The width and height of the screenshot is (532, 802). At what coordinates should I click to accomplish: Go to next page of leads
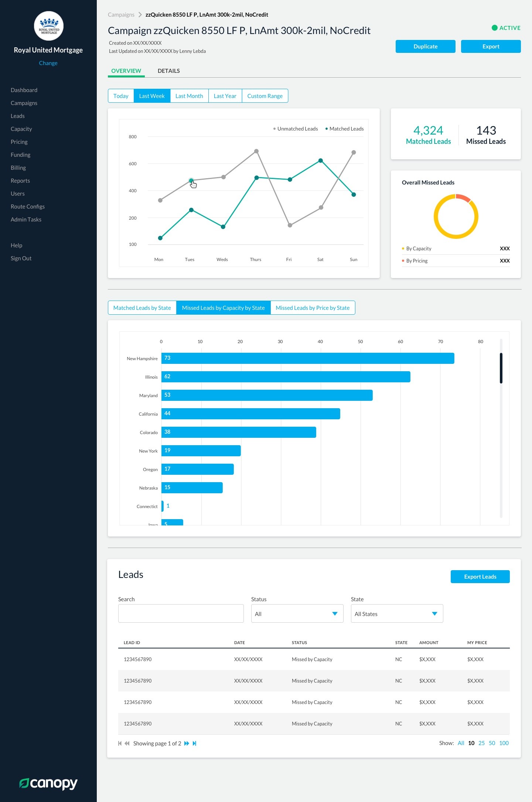187,743
